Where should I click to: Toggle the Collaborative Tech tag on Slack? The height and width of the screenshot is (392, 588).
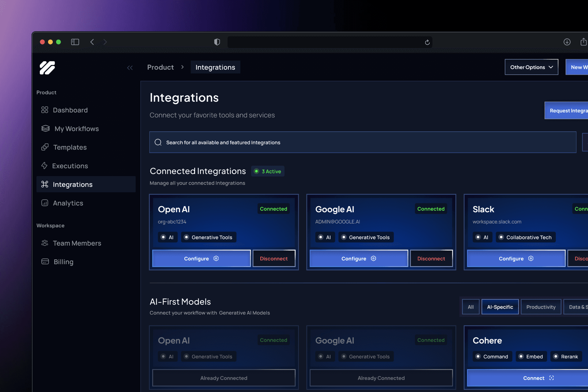point(525,237)
